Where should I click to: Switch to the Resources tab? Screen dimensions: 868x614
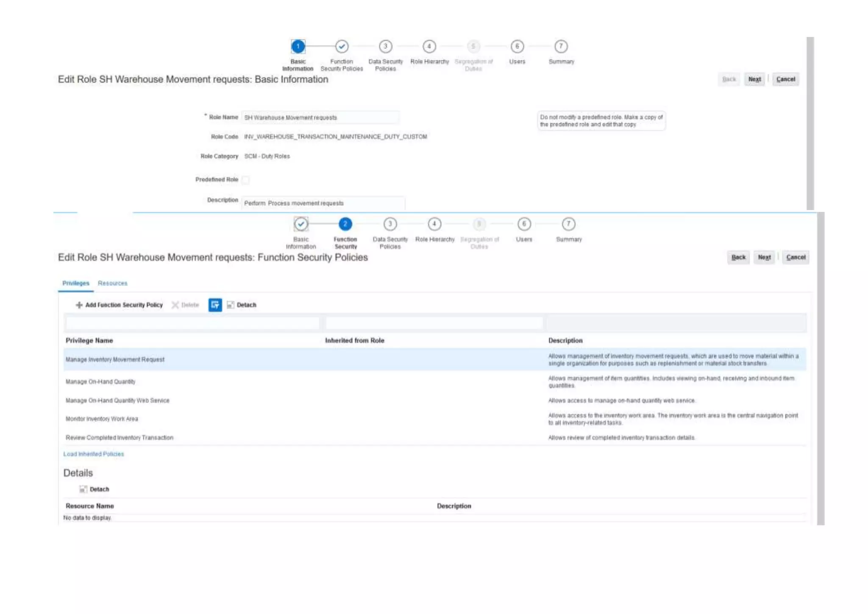112,283
